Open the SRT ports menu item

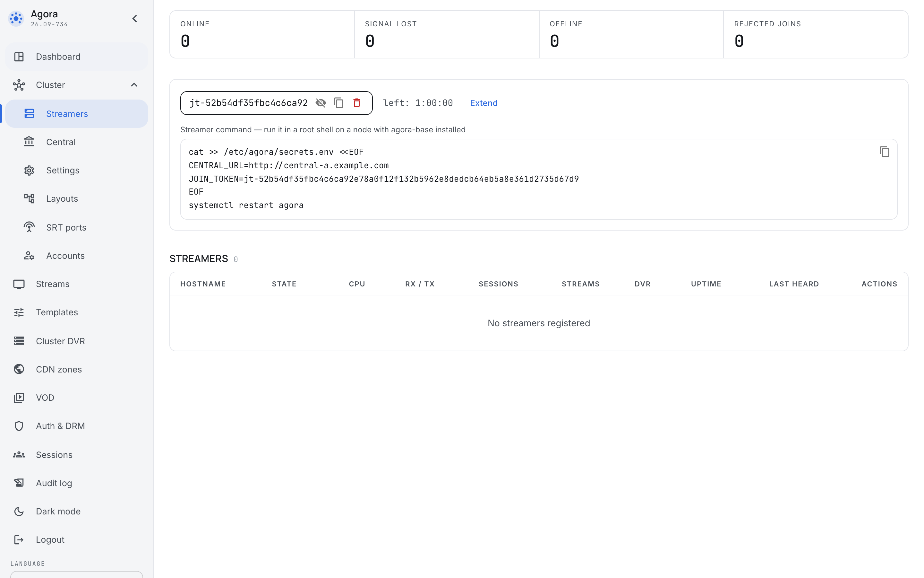[x=76, y=227]
